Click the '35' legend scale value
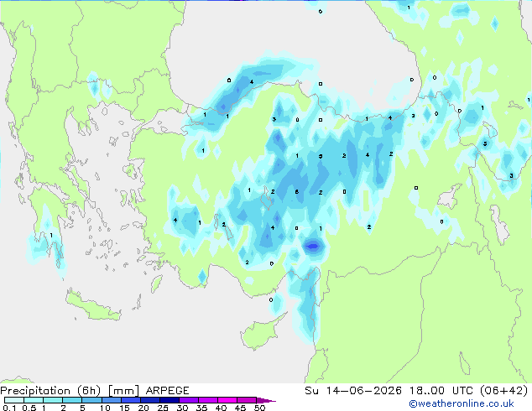Screen dimensions: 532x411 pyautogui.click(x=202, y=408)
